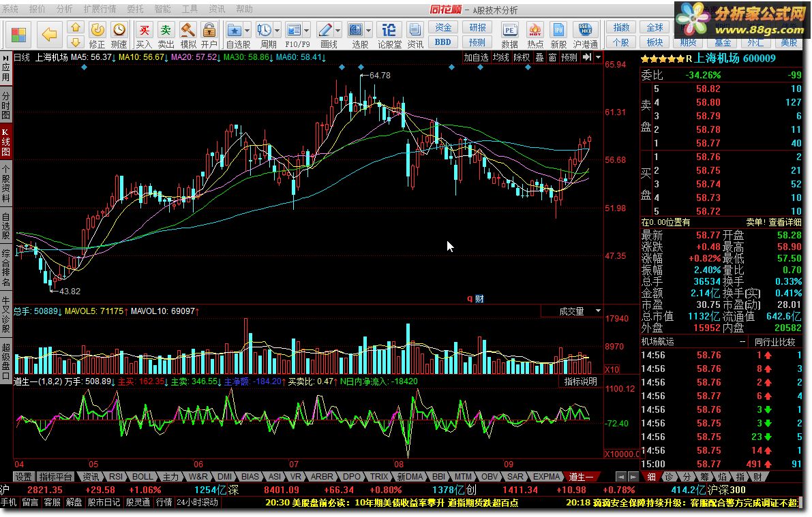Expand the 选股 dropdown arrow
The width and height of the screenshot is (812, 517).
pyautogui.click(x=369, y=31)
